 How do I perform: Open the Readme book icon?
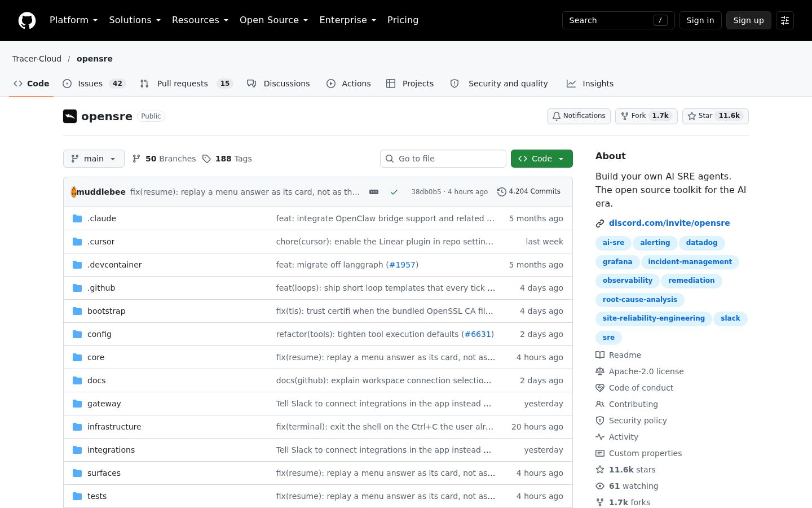[600, 355]
